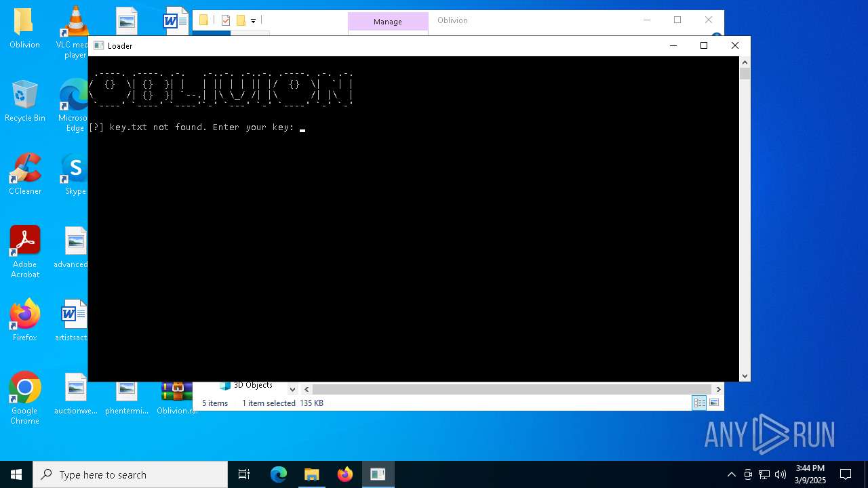Open the Recycle Bin icon
The width and height of the screenshot is (868, 488).
coord(24,101)
